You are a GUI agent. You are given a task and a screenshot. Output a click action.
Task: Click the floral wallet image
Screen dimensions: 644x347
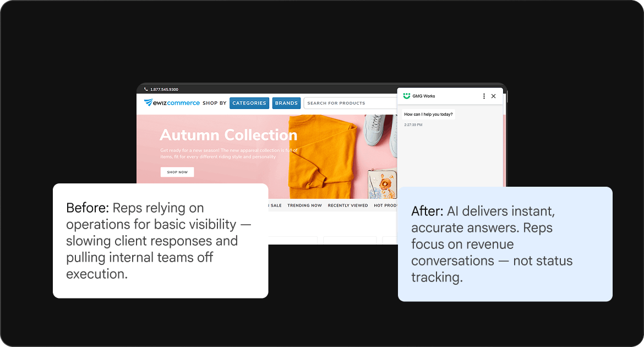[x=383, y=184]
